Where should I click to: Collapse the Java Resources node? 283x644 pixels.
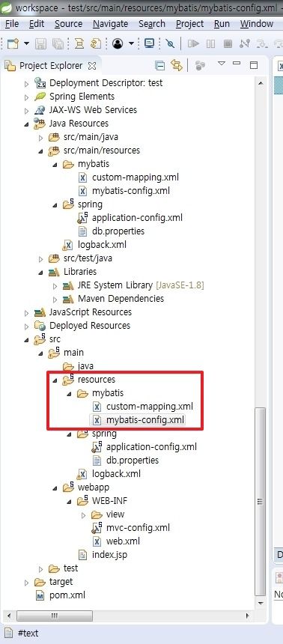click(x=27, y=124)
